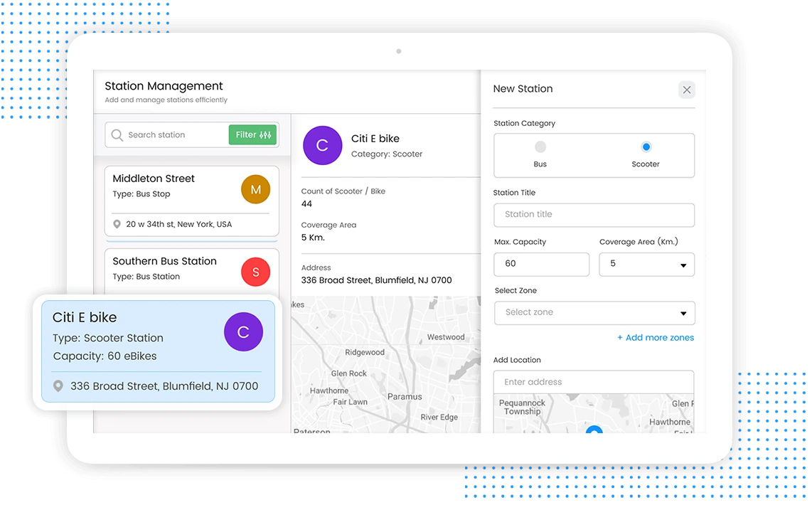Click the Type: Scooter Station text
The image size is (812, 505).
point(107,339)
